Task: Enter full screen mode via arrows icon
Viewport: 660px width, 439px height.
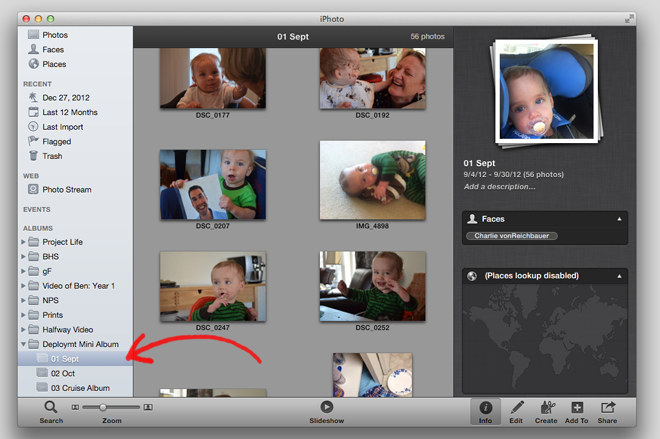Action: click(x=629, y=19)
